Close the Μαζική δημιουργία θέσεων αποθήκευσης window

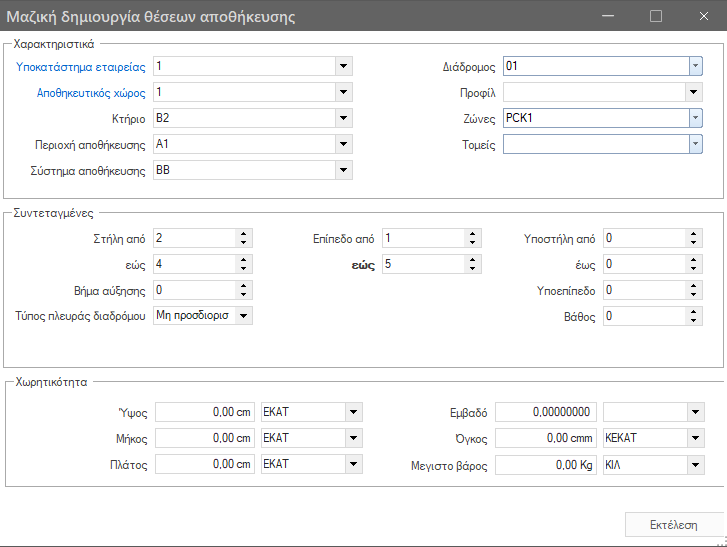(x=704, y=16)
